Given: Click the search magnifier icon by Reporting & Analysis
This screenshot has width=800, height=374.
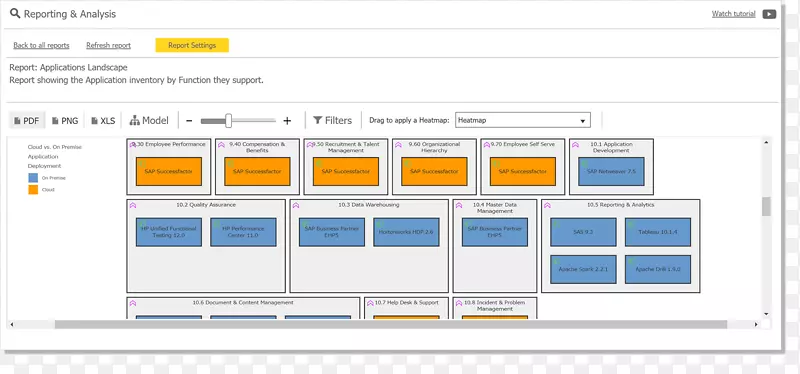Looking at the screenshot, I should tap(15, 14).
